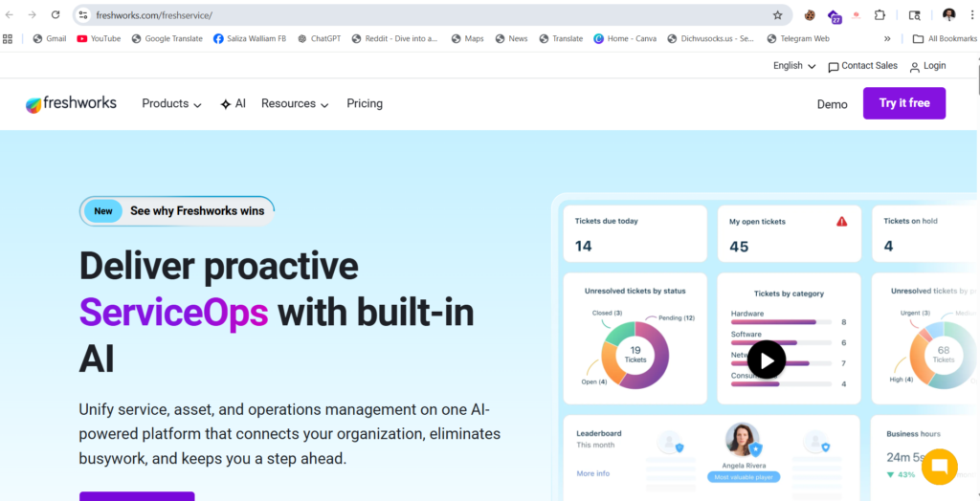Open the browser Extensions puzzle icon
980x501 pixels.
pos(880,15)
